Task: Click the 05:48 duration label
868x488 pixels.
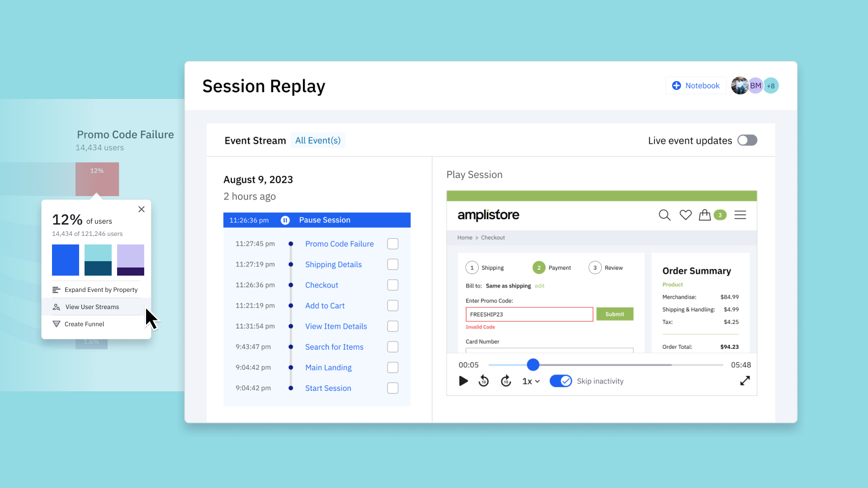Action: (x=741, y=365)
